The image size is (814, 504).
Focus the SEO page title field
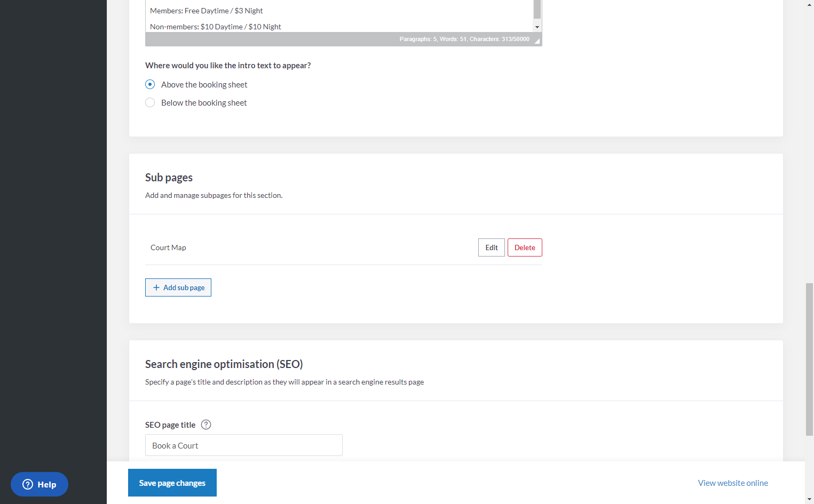(x=244, y=445)
